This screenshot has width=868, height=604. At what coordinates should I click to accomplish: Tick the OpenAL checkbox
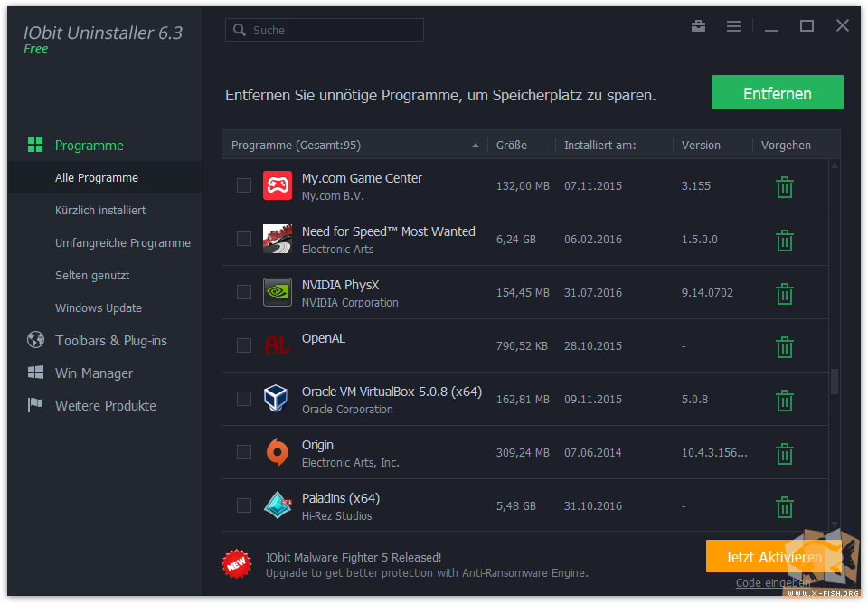243,345
